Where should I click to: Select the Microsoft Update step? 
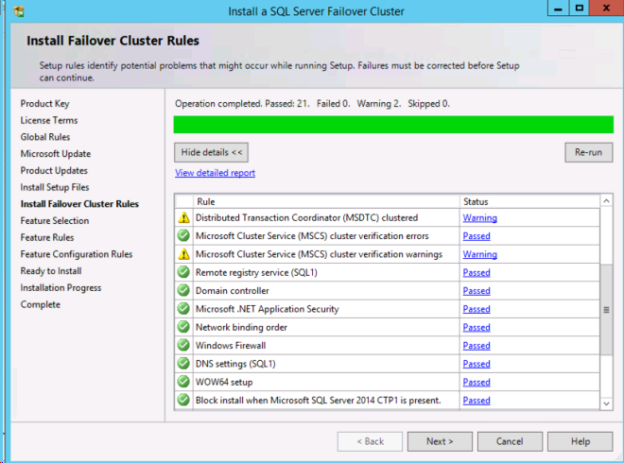click(56, 154)
